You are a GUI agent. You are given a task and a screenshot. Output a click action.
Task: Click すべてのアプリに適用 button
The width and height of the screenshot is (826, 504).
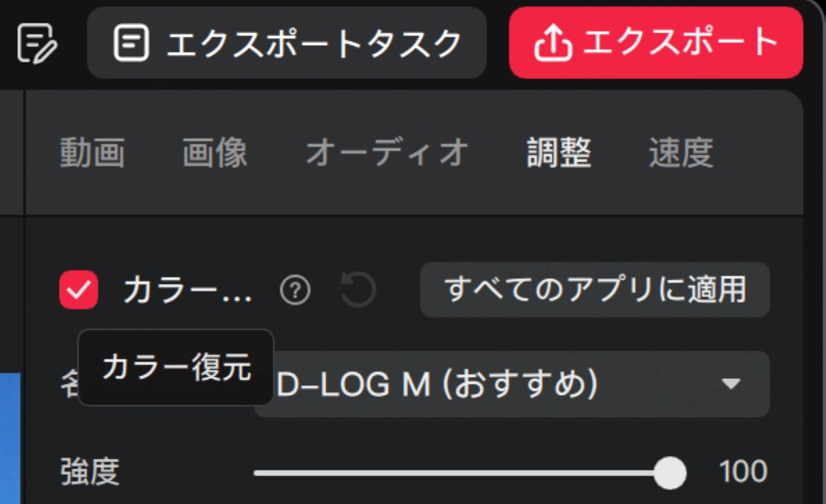point(595,290)
